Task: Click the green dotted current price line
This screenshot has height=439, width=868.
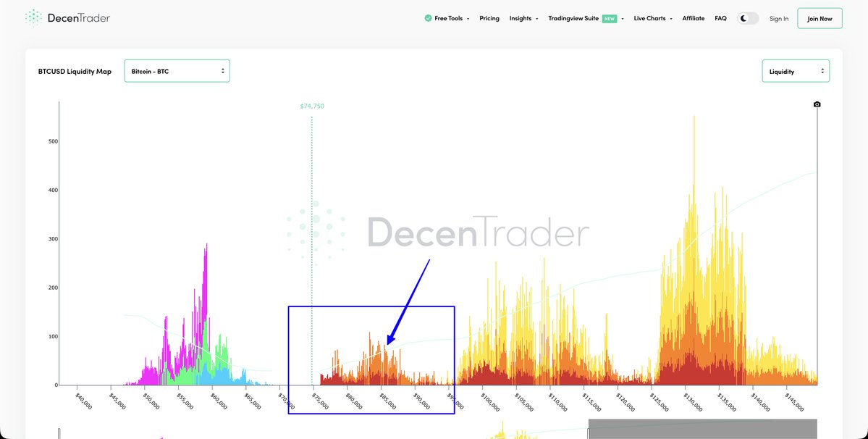Action: coord(312,250)
